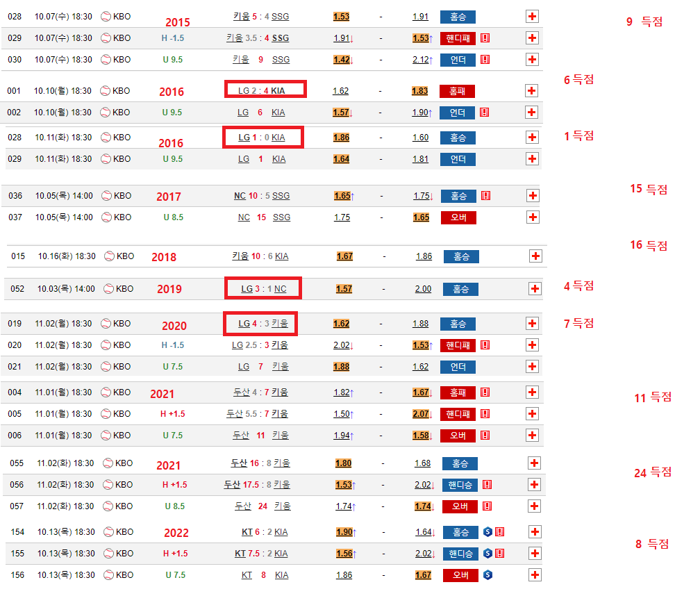Click the red exclamation icon on row 036
Image resolution: width=700 pixels, height=596 pixels.
(x=485, y=196)
